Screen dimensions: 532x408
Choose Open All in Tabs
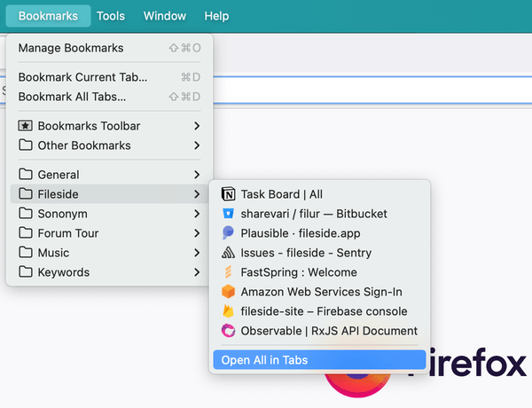point(319,360)
